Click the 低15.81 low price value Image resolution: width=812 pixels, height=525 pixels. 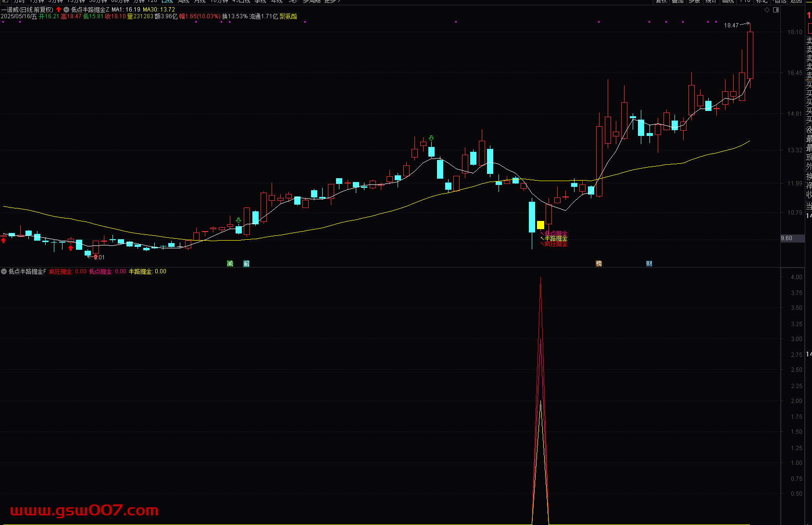(93, 16)
